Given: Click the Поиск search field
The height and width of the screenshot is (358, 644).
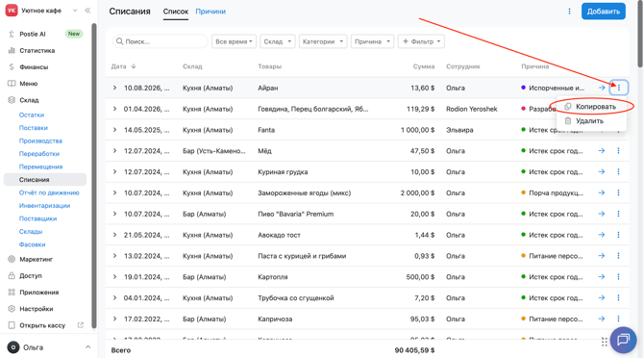Looking at the screenshot, I should click(x=161, y=41).
